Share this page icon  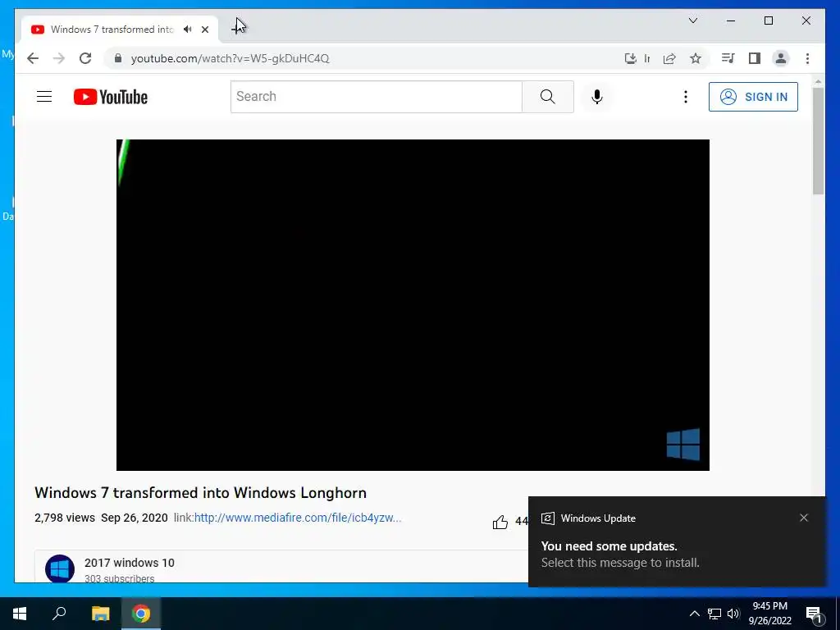pos(669,58)
